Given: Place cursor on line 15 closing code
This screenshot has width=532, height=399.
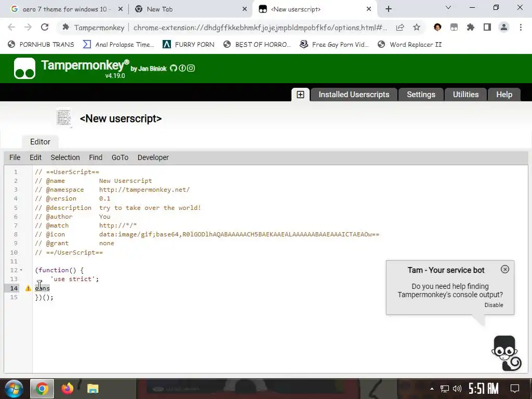Looking at the screenshot, I should click(44, 298).
